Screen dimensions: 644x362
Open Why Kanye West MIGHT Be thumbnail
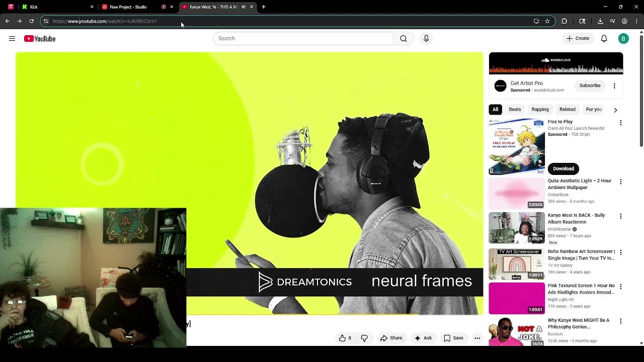pos(517,332)
